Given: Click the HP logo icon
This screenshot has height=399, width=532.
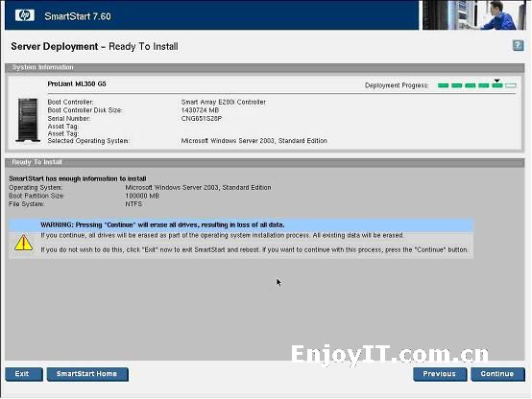Looking at the screenshot, I should coord(24,15).
